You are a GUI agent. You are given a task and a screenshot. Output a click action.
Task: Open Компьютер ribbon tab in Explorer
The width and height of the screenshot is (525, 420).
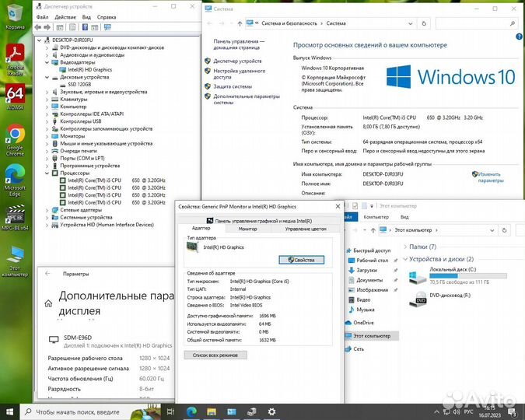(x=376, y=217)
